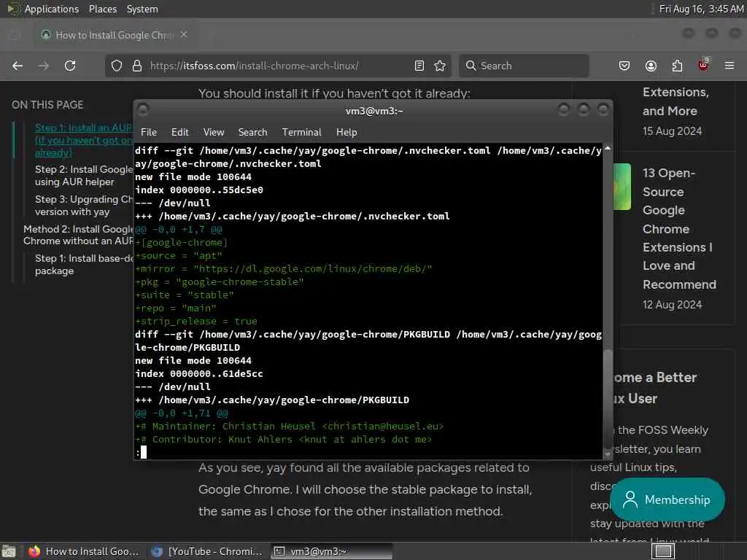Open Step 1: Install an AUR link
747x560 pixels.
(83, 140)
